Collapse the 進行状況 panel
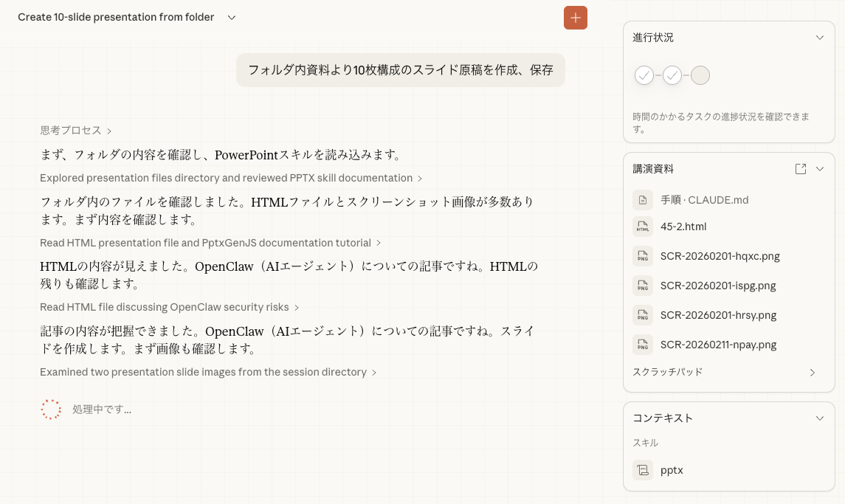This screenshot has height=504, width=845. 819,38
